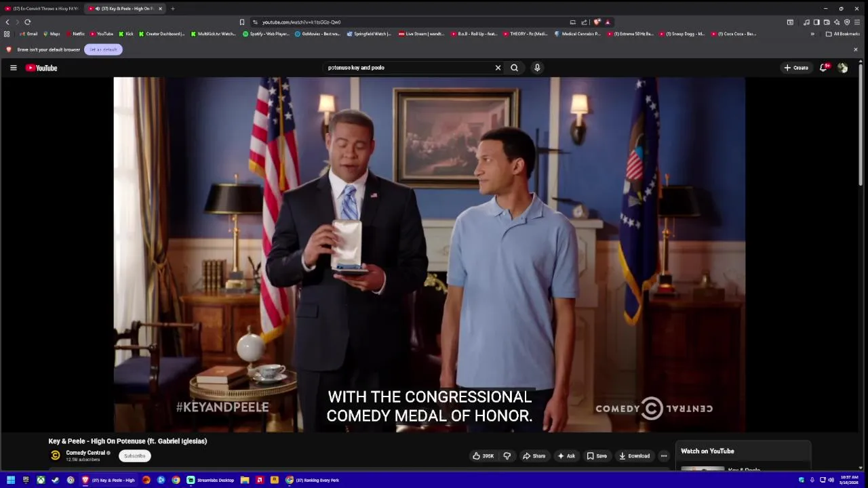Open the Creator Dashboard bookmark
The width and height of the screenshot is (868, 488).
pos(161,34)
